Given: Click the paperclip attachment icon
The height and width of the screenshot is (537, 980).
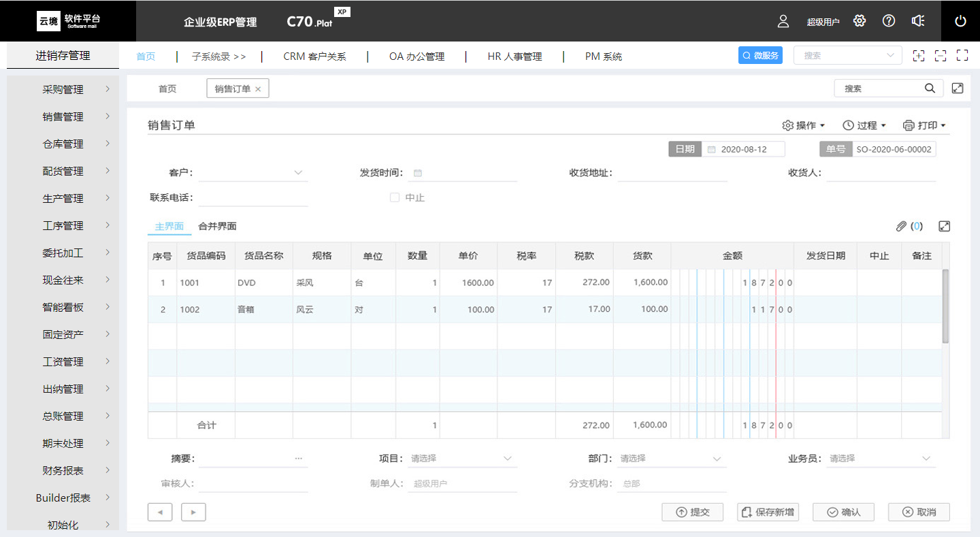Looking at the screenshot, I should pyautogui.click(x=901, y=226).
